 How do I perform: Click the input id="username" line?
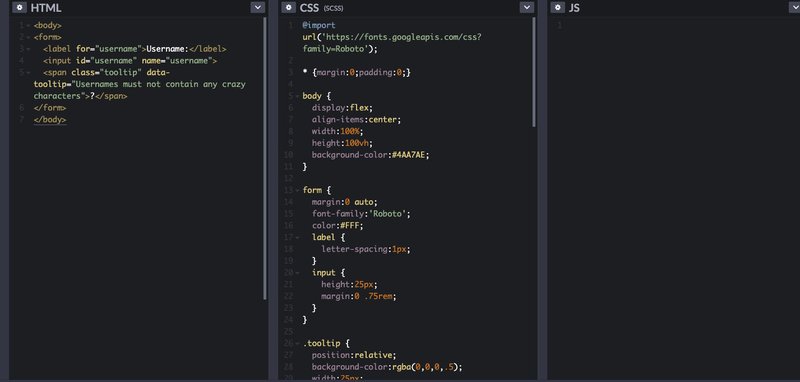coord(130,61)
